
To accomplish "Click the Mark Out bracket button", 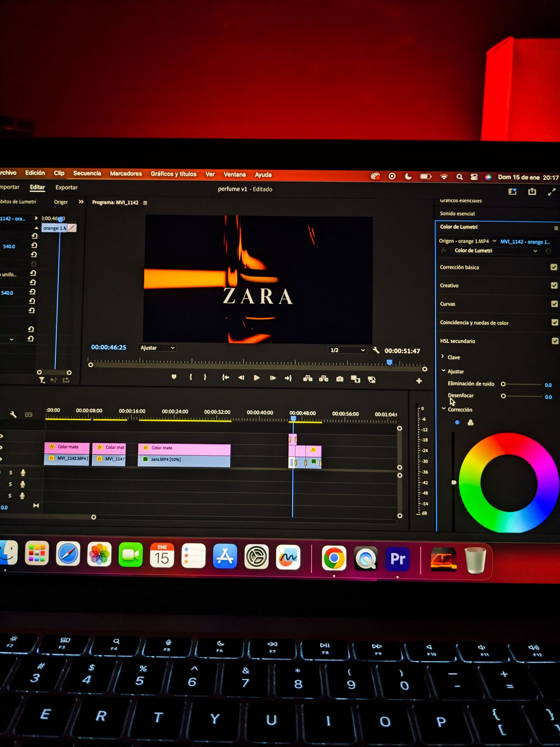I will [205, 377].
